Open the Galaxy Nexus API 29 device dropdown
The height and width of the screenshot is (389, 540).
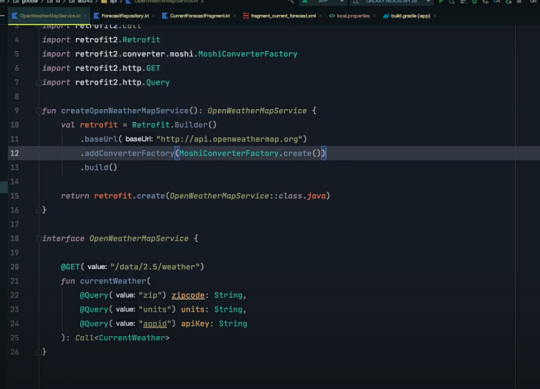click(x=392, y=2)
